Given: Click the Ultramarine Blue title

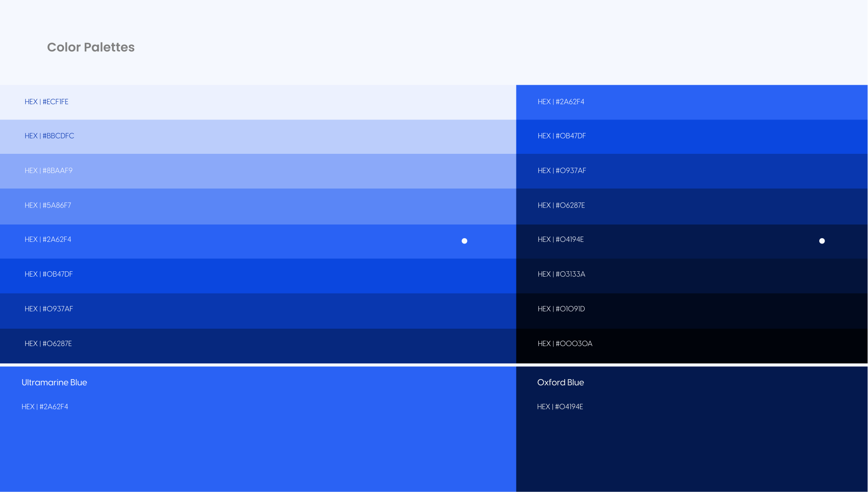Looking at the screenshot, I should 54,382.
